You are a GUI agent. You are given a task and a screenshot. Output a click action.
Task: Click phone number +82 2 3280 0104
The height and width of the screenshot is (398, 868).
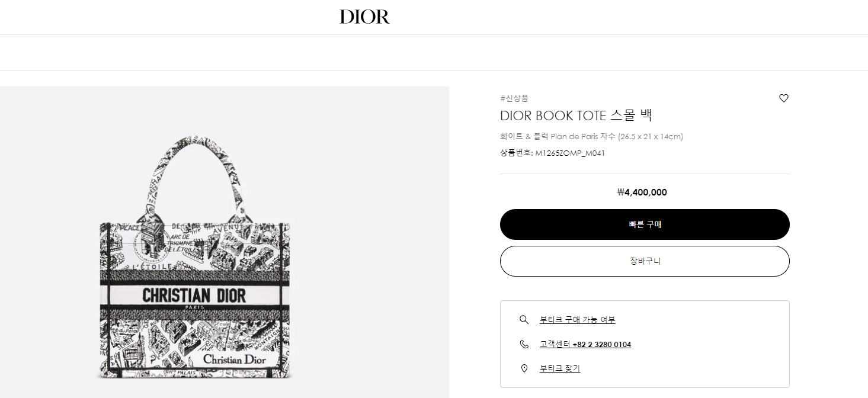tap(602, 344)
